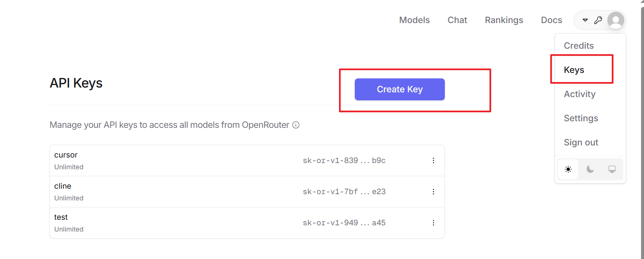Open Credits from account menu
This screenshot has height=259, width=644.
coord(579,45)
